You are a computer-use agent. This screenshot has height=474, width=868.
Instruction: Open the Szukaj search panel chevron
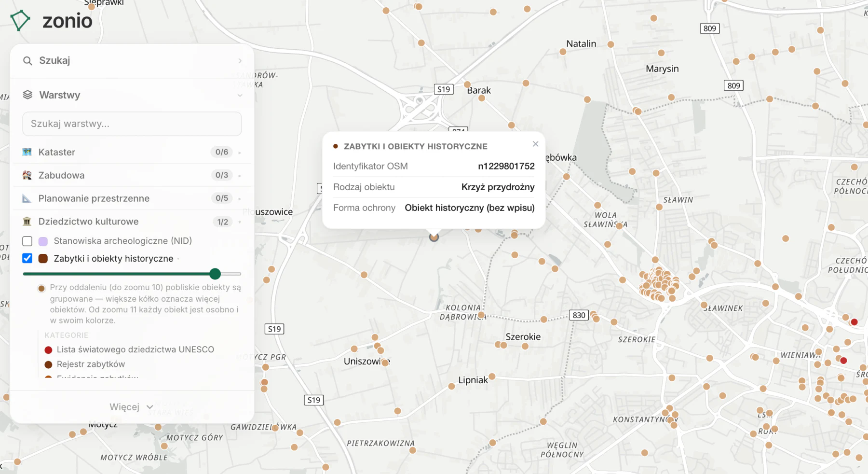(240, 61)
